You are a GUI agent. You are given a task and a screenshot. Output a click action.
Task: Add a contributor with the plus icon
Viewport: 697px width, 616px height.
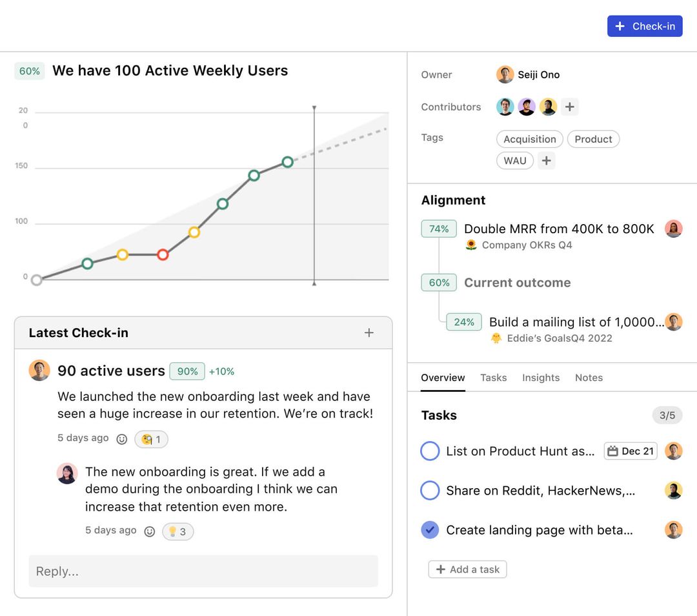(x=569, y=107)
